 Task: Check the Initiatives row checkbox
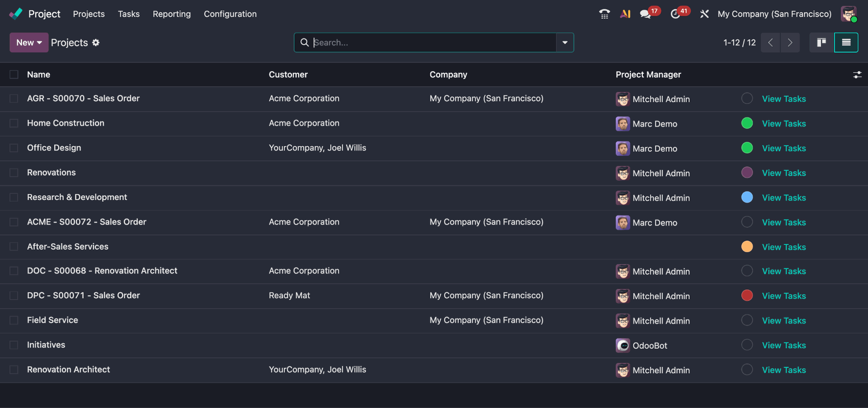pos(14,345)
